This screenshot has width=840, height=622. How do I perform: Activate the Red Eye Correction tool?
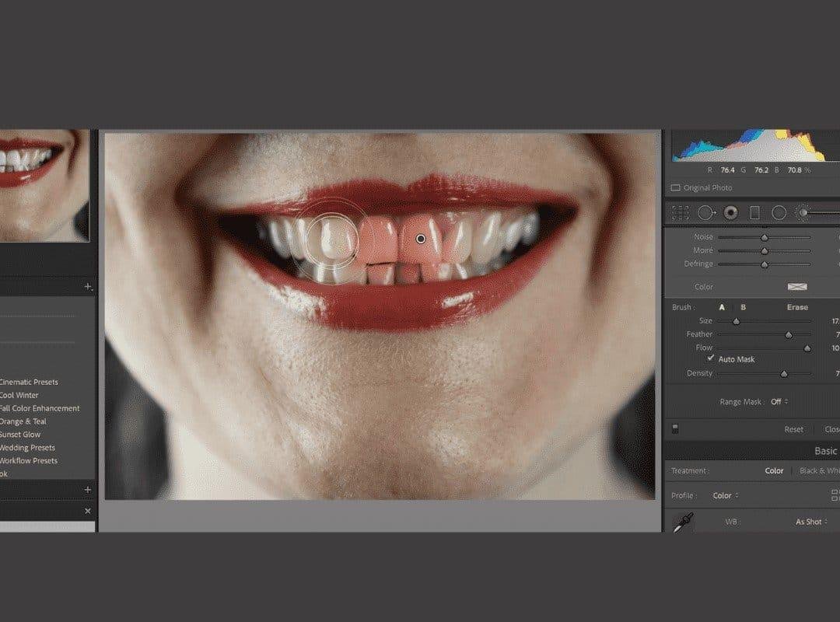pyautogui.click(x=730, y=211)
